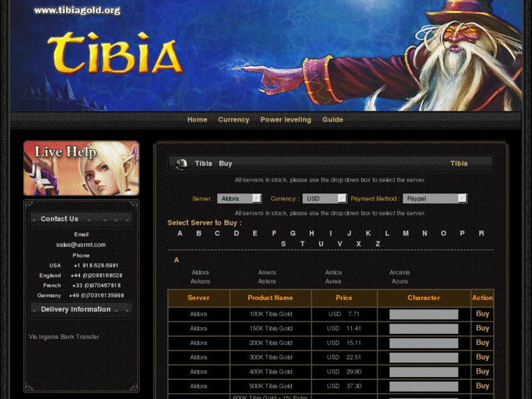
Task: Open the Power leveling navigation link
Action: pyautogui.click(x=285, y=119)
